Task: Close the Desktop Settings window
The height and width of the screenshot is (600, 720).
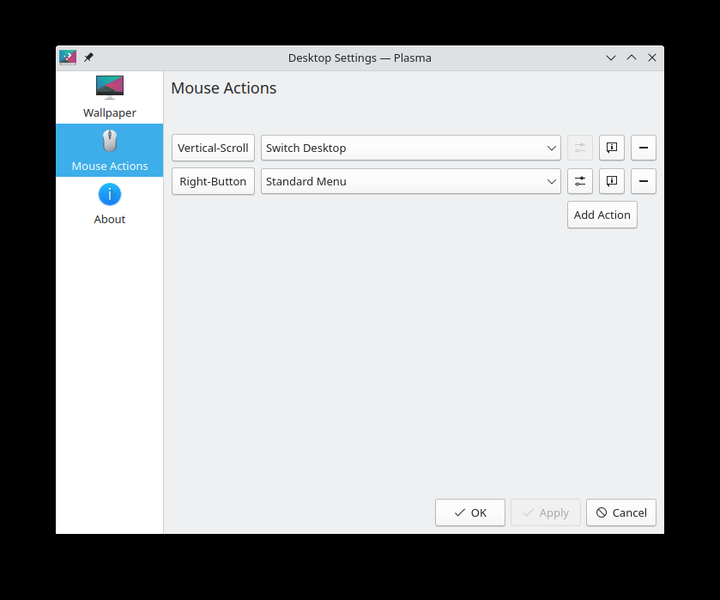Action: (x=652, y=58)
